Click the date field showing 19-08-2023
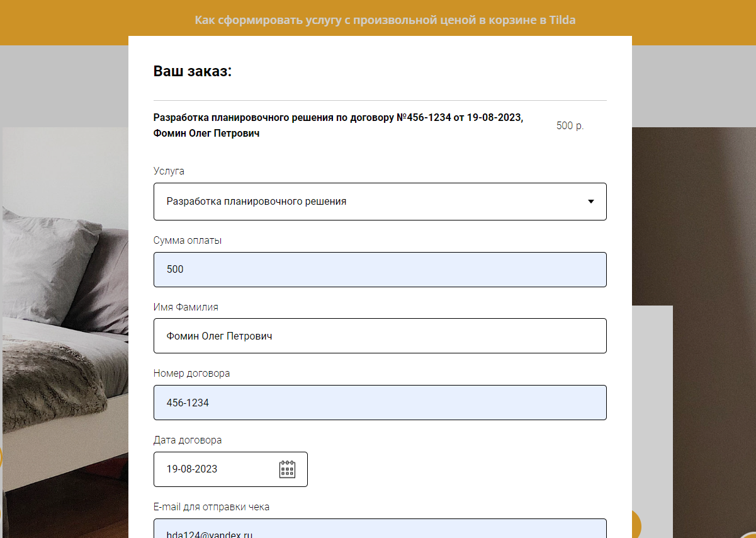The height and width of the screenshot is (538, 756). (x=214, y=469)
